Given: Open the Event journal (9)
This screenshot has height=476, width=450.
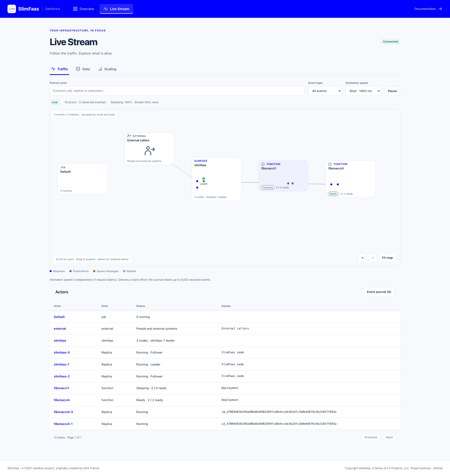Looking at the screenshot, I should click(x=379, y=292).
